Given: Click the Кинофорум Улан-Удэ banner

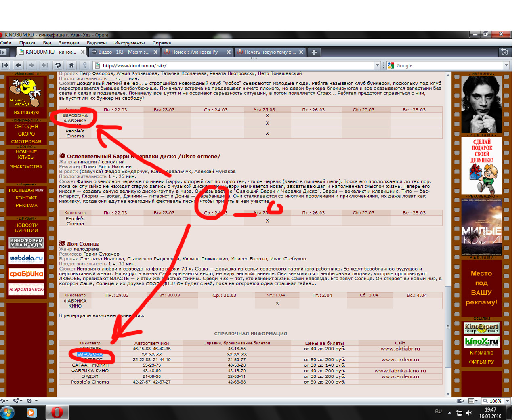Looking at the screenshot, I should 26,243.
